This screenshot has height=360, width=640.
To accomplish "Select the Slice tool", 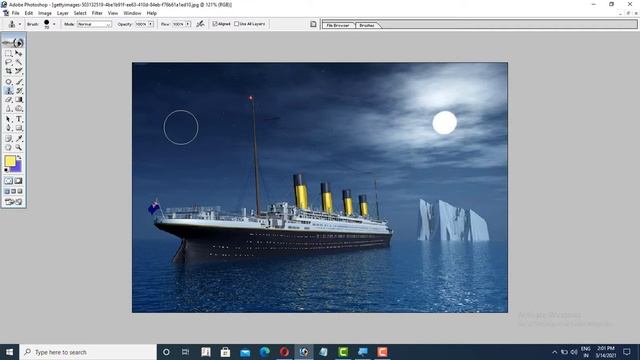I will click(x=19, y=71).
